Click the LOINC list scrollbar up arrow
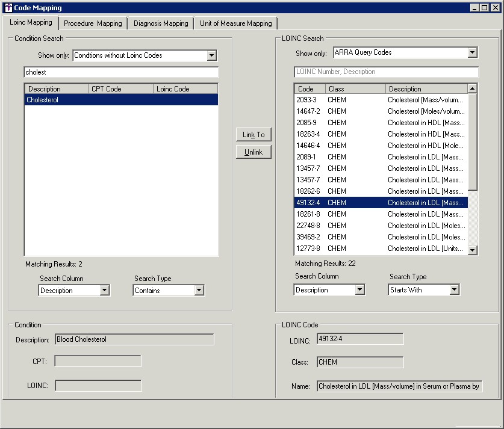This screenshot has height=429, width=504. 472,88
